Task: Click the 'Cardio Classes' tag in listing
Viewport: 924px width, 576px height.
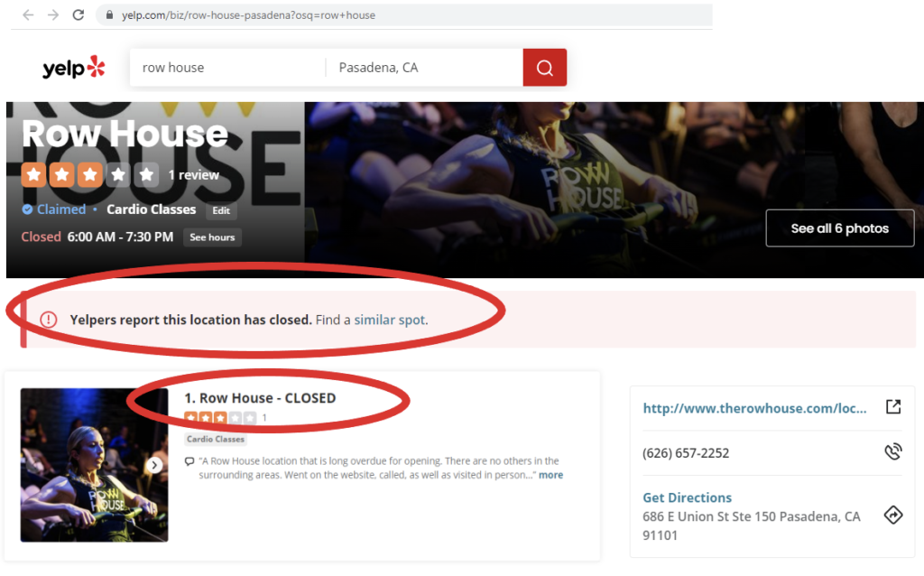Action: click(x=215, y=439)
